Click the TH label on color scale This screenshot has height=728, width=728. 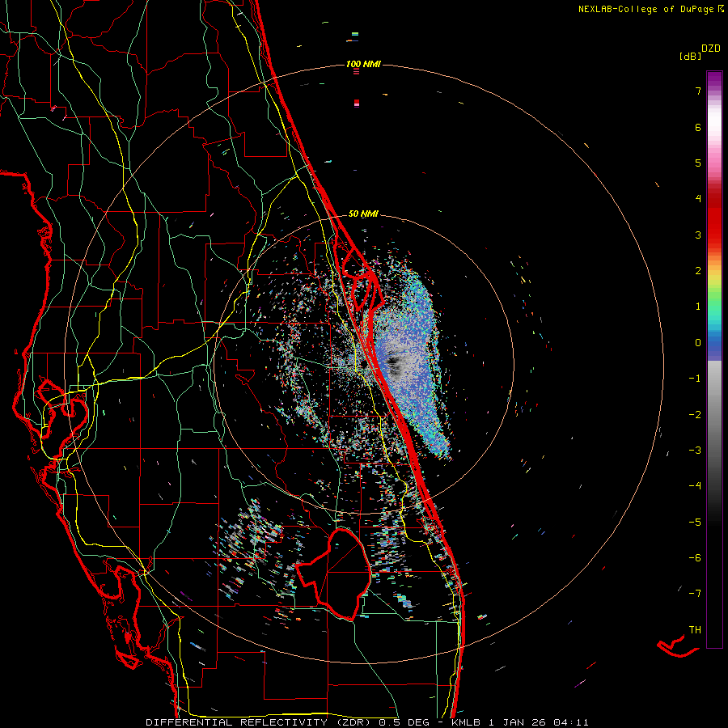point(695,630)
